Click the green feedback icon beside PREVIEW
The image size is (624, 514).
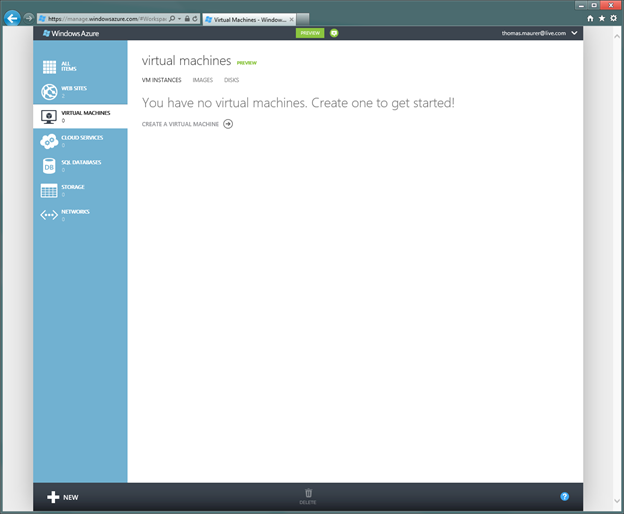tap(334, 33)
